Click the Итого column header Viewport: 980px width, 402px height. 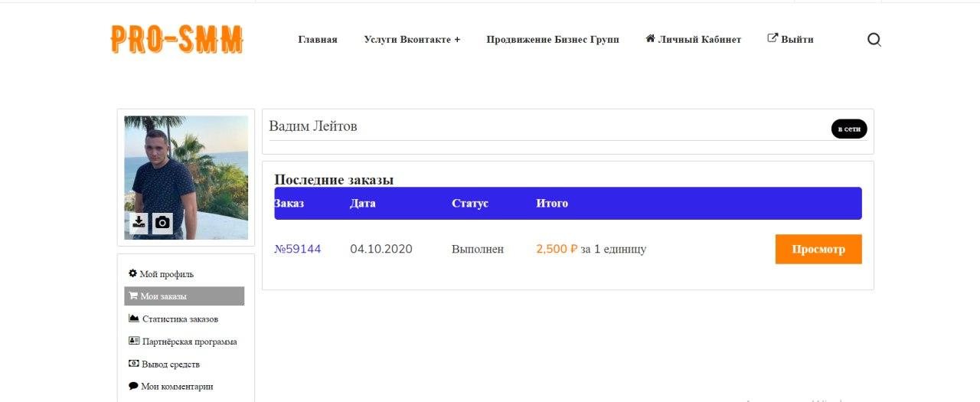coord(552,204)
